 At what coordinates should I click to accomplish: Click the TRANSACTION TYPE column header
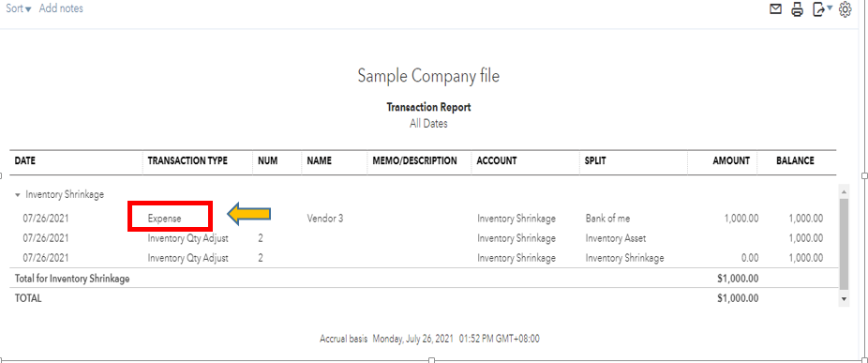(x=187, y=160)
